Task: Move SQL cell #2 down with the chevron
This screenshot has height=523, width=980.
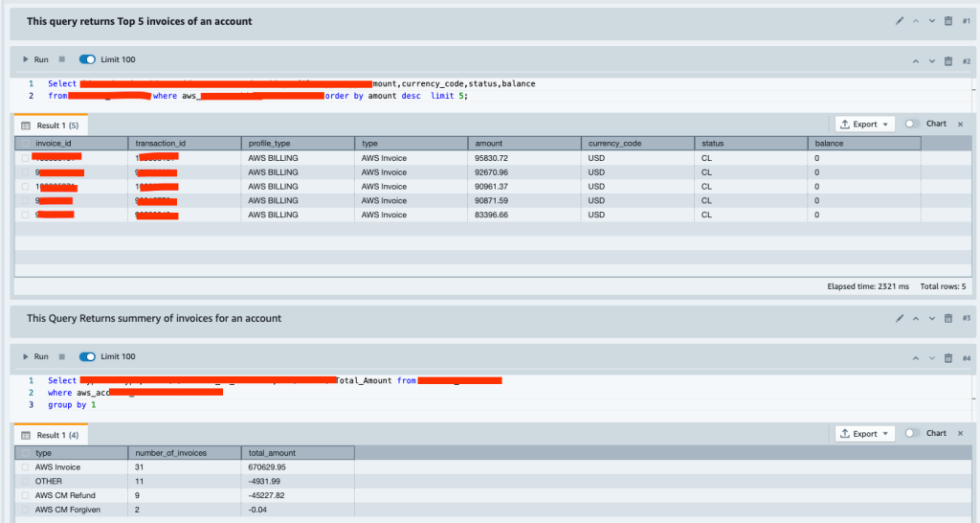Action: pos(932,60)
